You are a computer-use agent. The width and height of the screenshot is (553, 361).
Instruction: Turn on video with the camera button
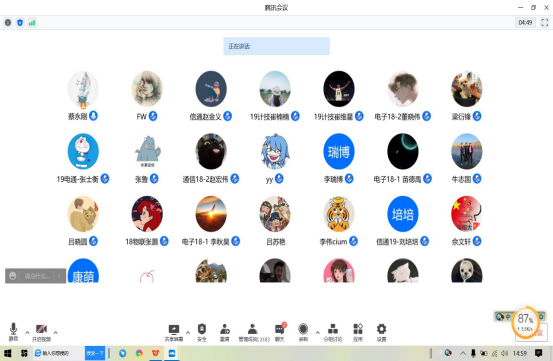click(42, 332)
